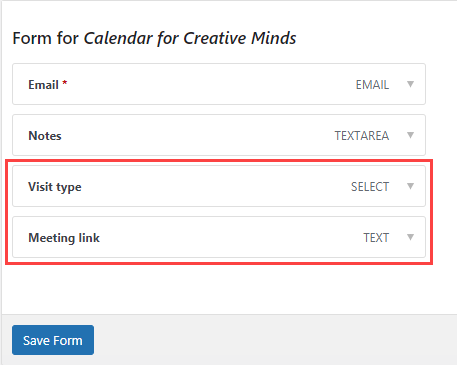This screenshot has height=365, width=457.
Task: Expand the Email field arrow
Action: point(410,84)
